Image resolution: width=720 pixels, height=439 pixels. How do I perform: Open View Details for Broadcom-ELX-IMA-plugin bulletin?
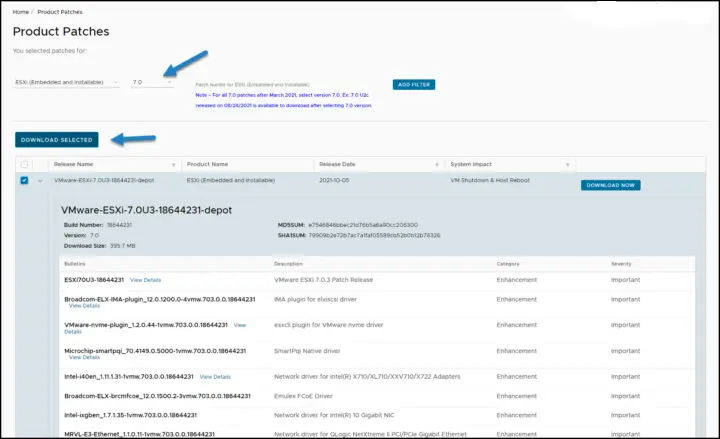84,306
